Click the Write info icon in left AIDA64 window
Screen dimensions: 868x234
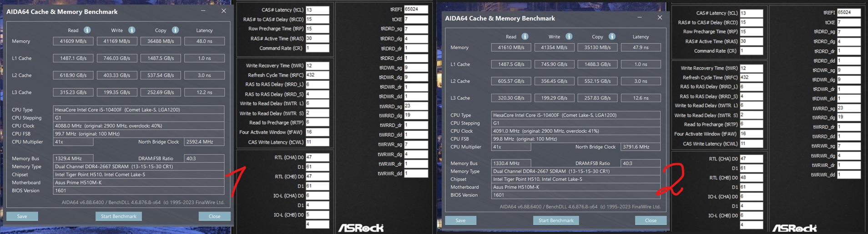(x=131, y=30)
